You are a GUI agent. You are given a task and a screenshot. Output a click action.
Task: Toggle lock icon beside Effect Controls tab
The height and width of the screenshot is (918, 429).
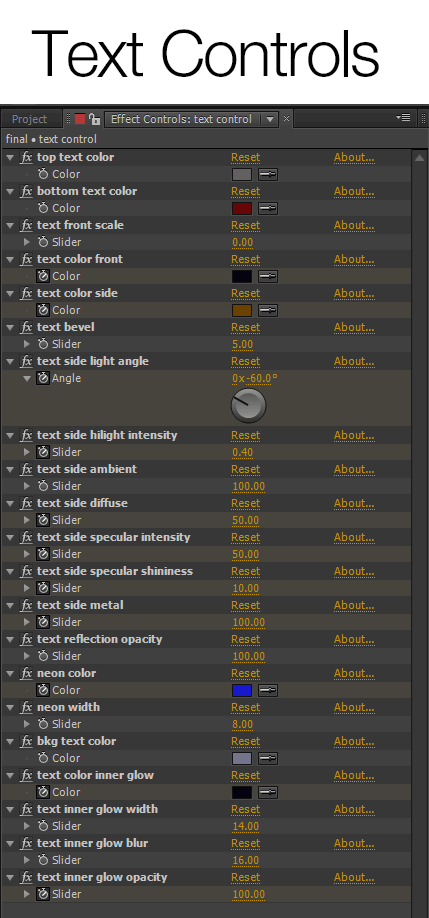pyautogui.click(x=94, y=119)
